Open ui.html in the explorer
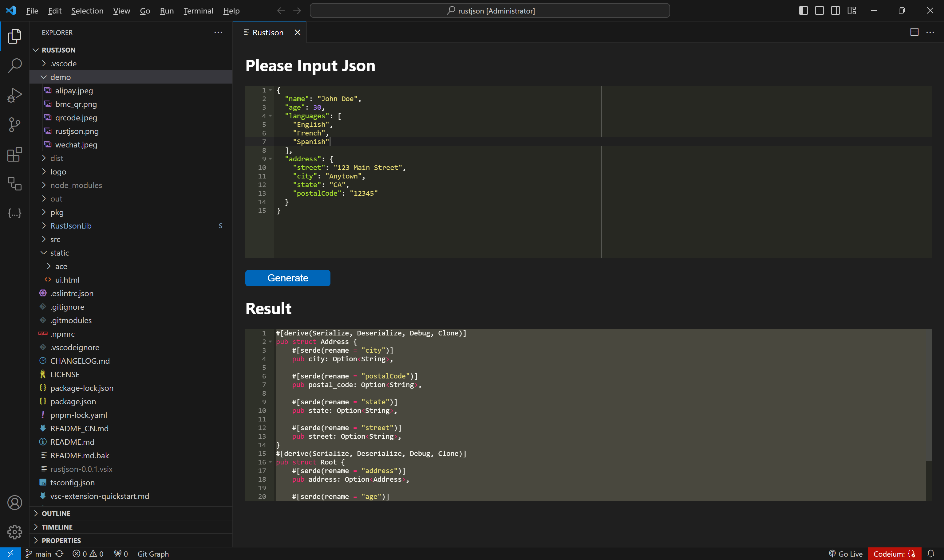Viewport: 944px width, 560px height. (x=67, y=280)
